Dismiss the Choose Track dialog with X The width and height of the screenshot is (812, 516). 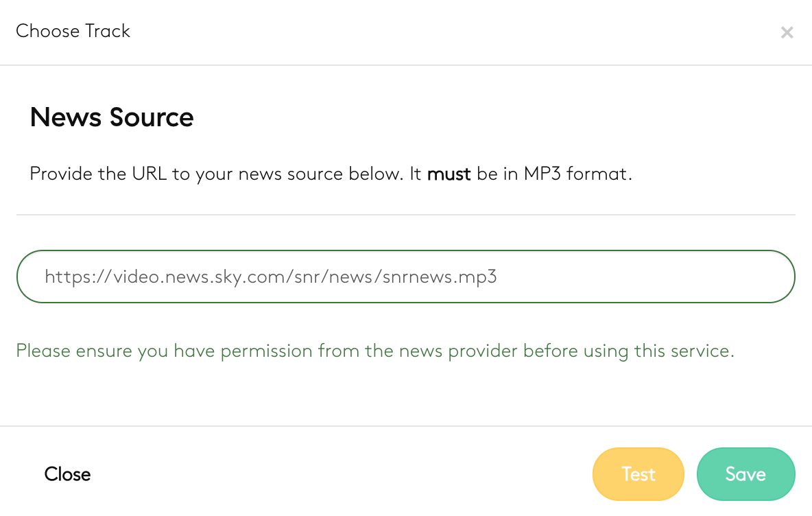(787, 32)
